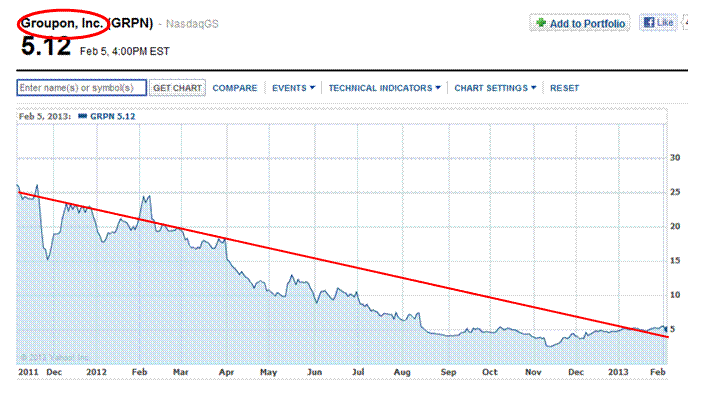Click the May x-axis label

click(x=269, y=372)
